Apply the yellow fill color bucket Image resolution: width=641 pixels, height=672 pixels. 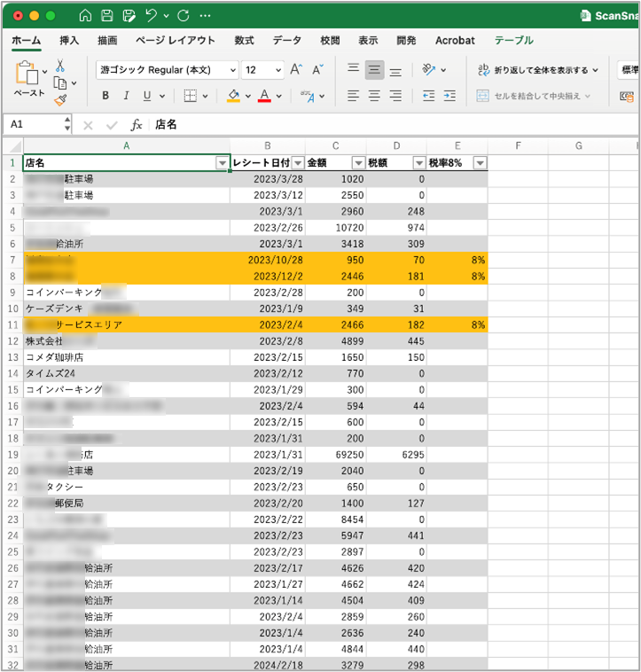pos(233,96)
